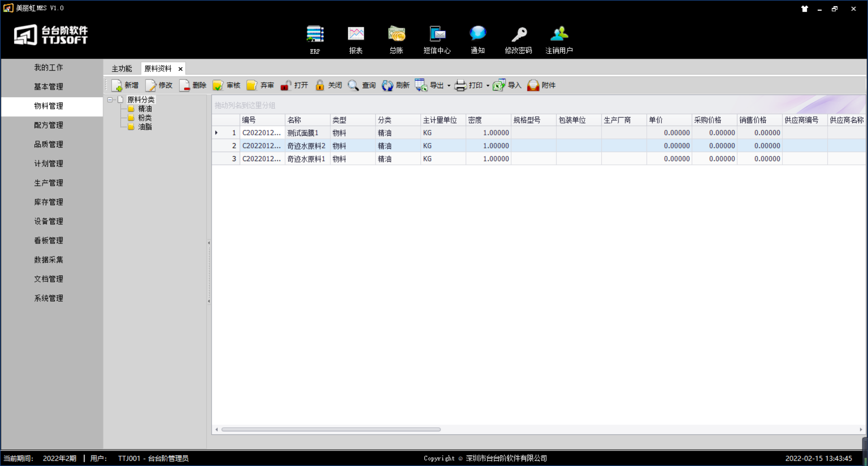This screenshot has height=466, width=868.
Task: Click the horizontal scrollbar under the grid
Action: (x=331, y=429)
